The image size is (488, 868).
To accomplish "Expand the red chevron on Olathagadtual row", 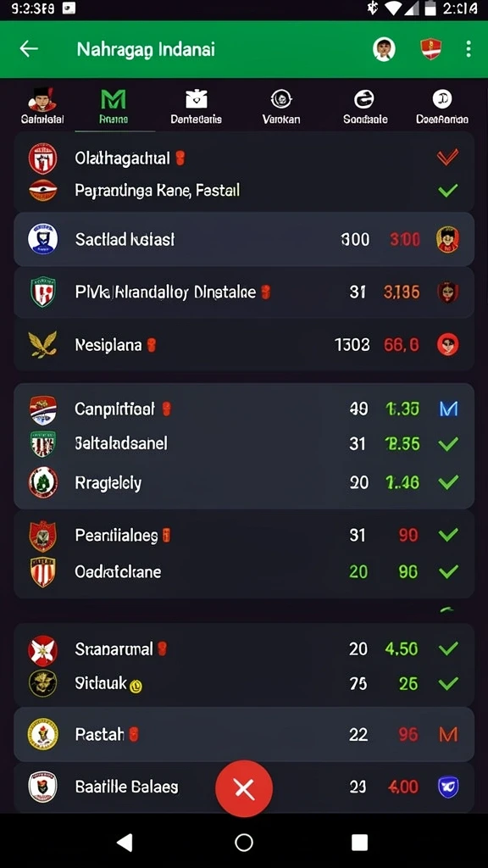I will pyautogui.click(x=447, y=158).
